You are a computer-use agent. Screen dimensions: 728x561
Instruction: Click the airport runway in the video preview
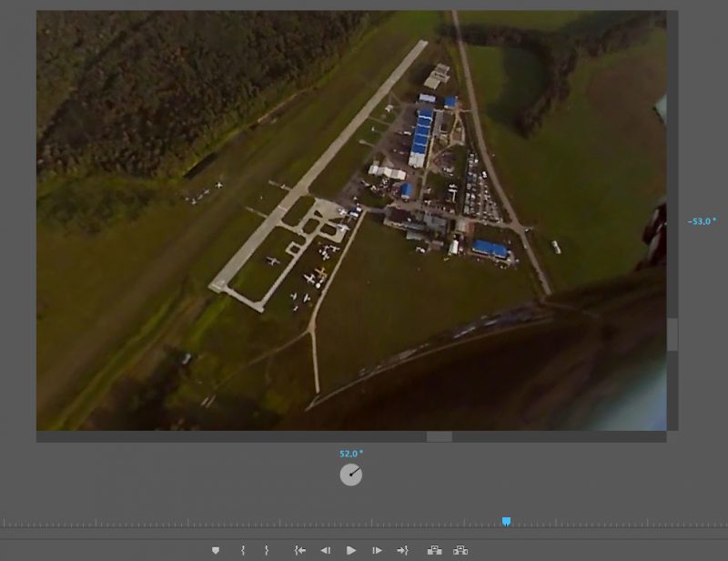[x=318, y=164]
